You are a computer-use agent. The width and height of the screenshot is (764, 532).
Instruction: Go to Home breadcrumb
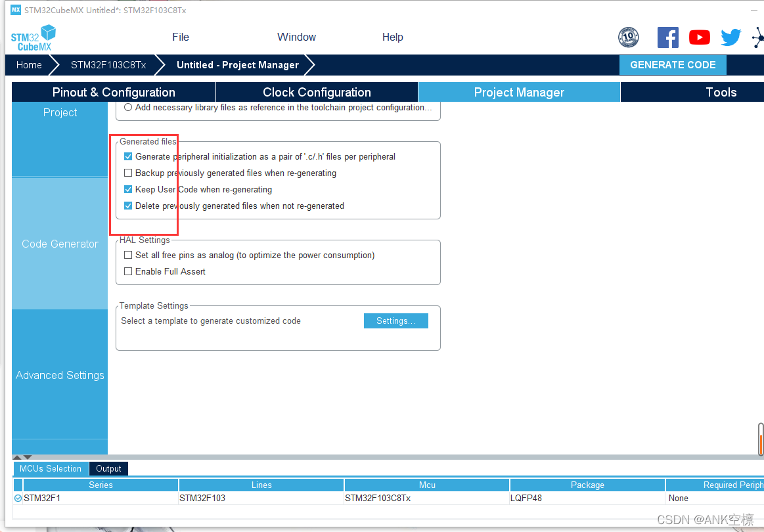click(x=29, y=65)
